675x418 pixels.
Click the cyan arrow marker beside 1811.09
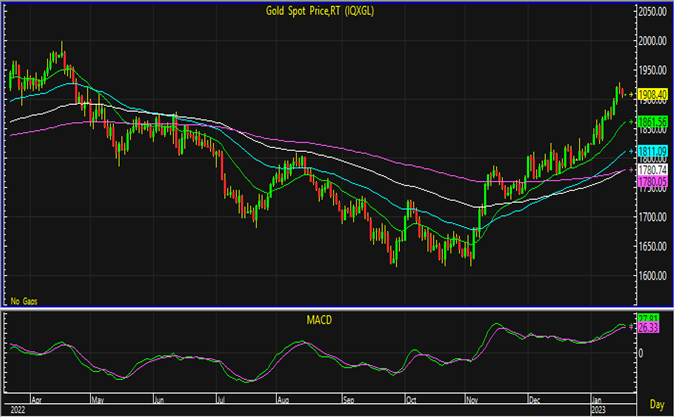coord(629,151)
